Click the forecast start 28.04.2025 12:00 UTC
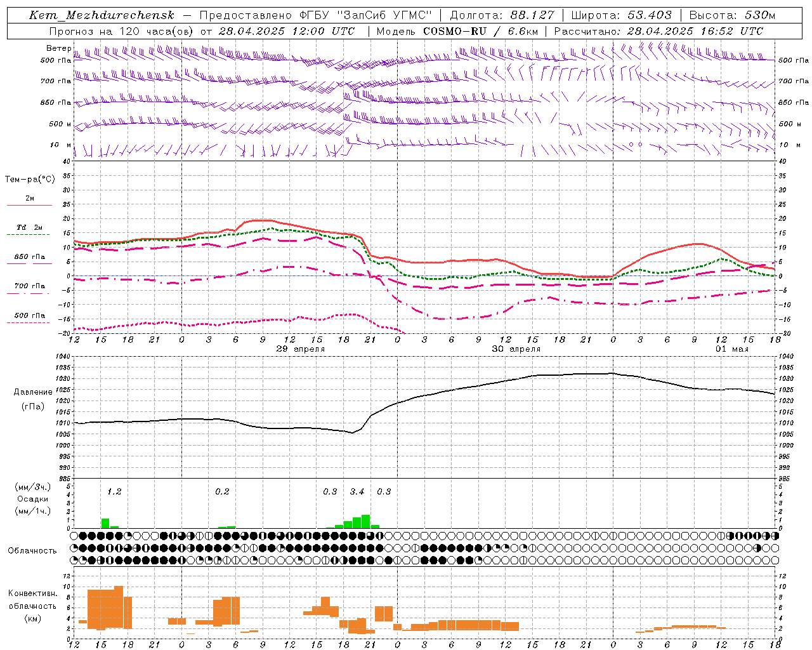 pyautogui.click(x=286, y=31)
